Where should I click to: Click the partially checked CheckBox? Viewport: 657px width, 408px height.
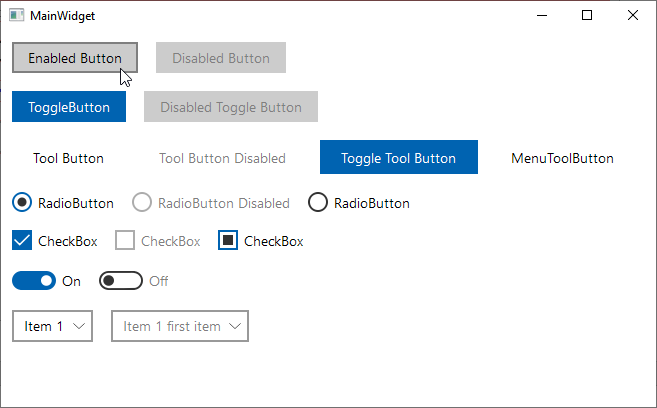[x=228, y=241]
